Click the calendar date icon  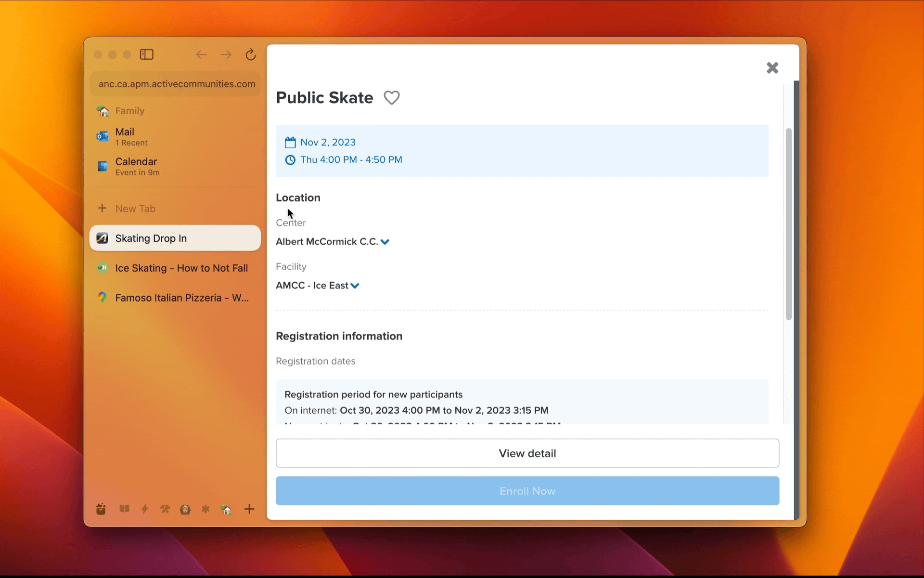[x=290, y=142]
